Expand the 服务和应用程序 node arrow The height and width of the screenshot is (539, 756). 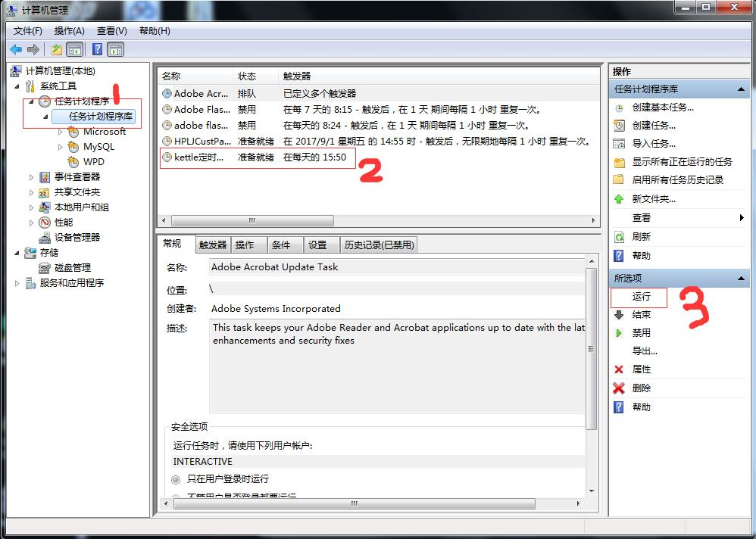[x=17, y=283]
